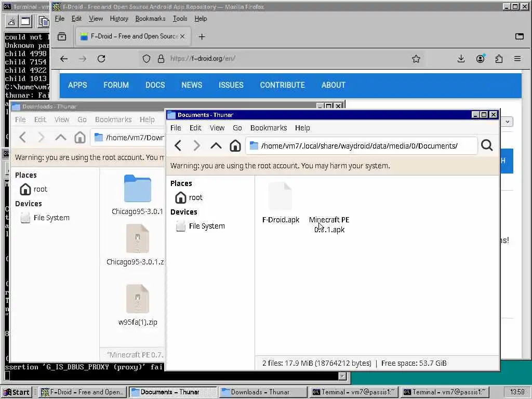Screen dimensions: 532x399
Task: Click Firefox URL address field
Action: [282, 59]
